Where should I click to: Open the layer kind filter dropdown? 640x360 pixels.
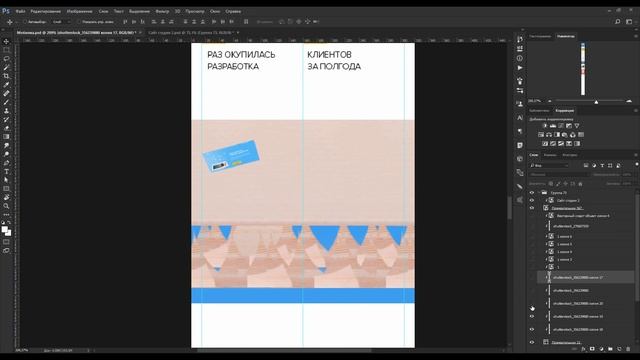[x=549, y=165]
